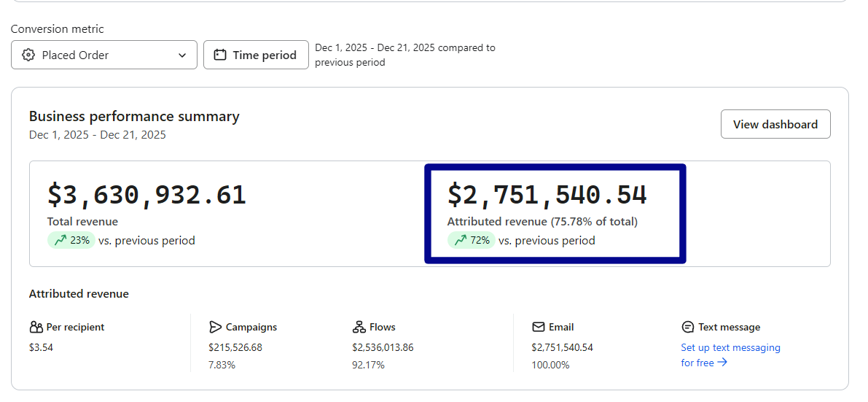Click the trend arrow in the 72% badge
The image size is (868, 402).
click(x=459, y=241)
